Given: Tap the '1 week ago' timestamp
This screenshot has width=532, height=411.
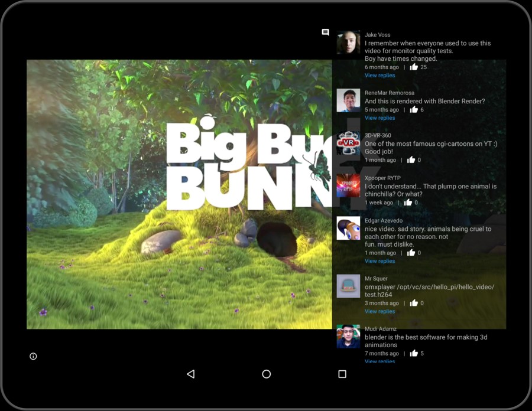Looking at the screenshot, I should [379, 203].
